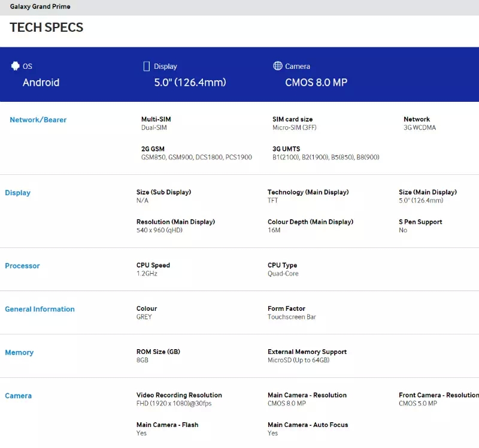This screenshot has width=479, height=448.
Task: Select the "FHD (1920 x 1080)@30fps" value
Action: point(174,404)
